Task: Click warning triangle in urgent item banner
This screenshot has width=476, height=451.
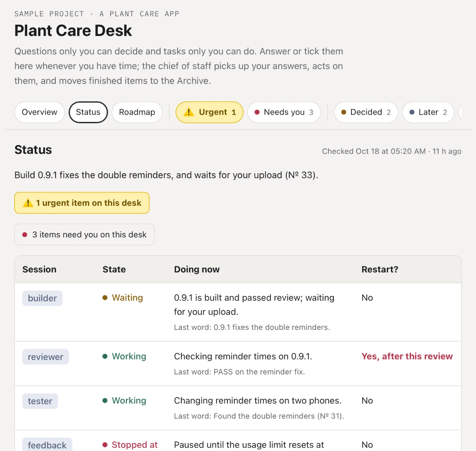Action: coord(28,203)
